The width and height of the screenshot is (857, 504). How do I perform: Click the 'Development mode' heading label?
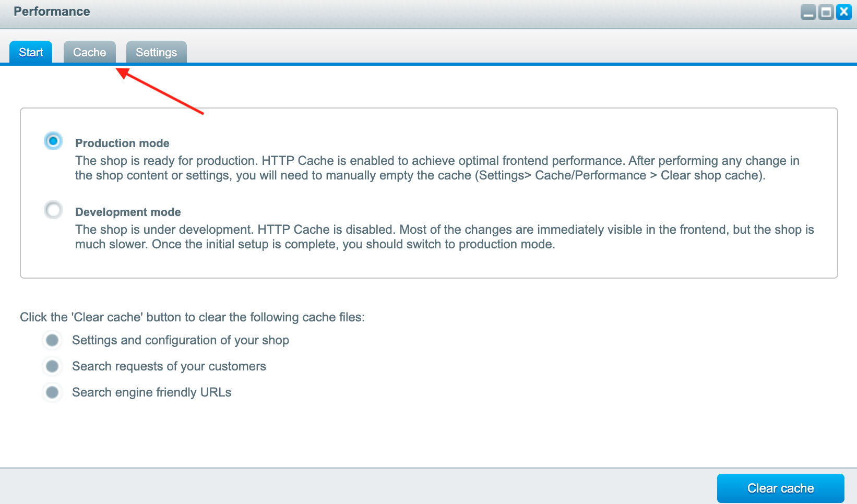pos(128,212)
